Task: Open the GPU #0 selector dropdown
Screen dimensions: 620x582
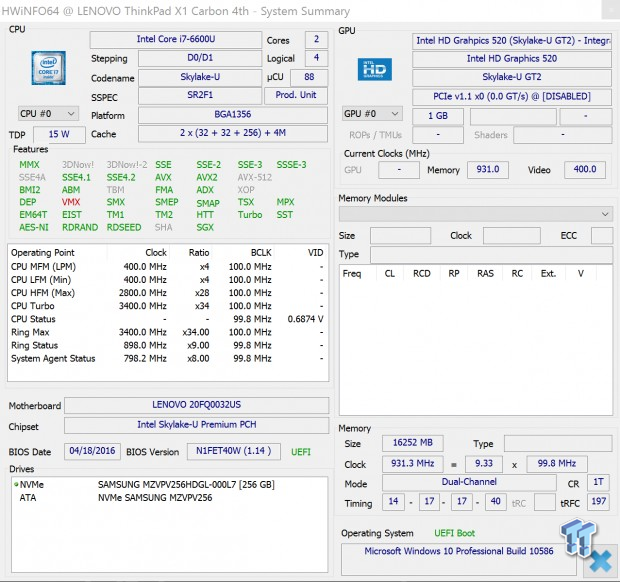Action: 372,114
